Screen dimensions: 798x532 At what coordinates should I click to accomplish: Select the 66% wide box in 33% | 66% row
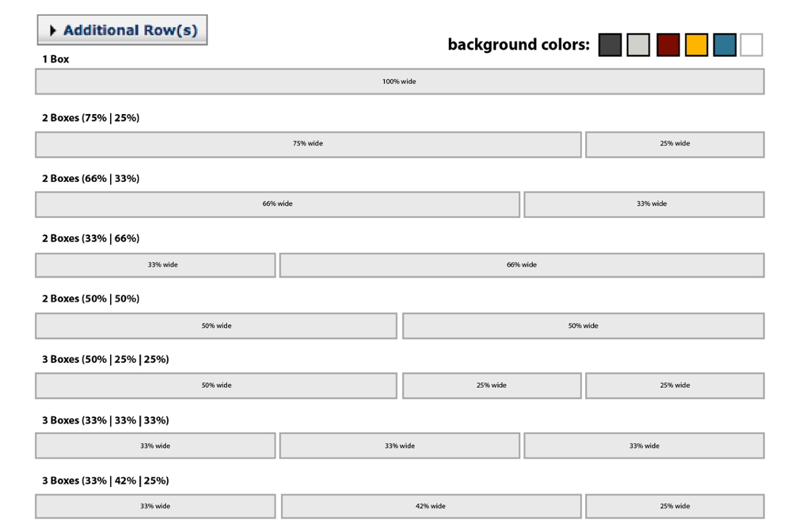coord(522,265)
